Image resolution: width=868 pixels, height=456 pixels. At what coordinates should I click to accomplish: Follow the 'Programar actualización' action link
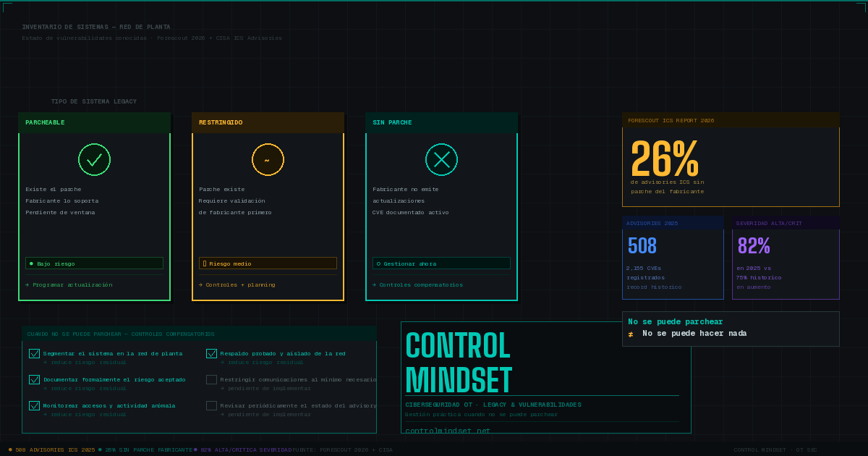pos(69,285)
